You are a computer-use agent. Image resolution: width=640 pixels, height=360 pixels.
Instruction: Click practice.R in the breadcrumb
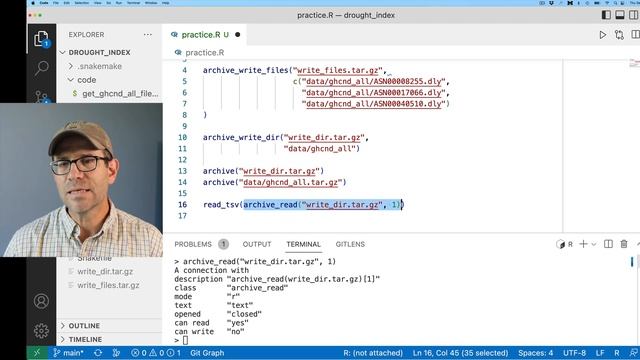[x=204, y=53]
